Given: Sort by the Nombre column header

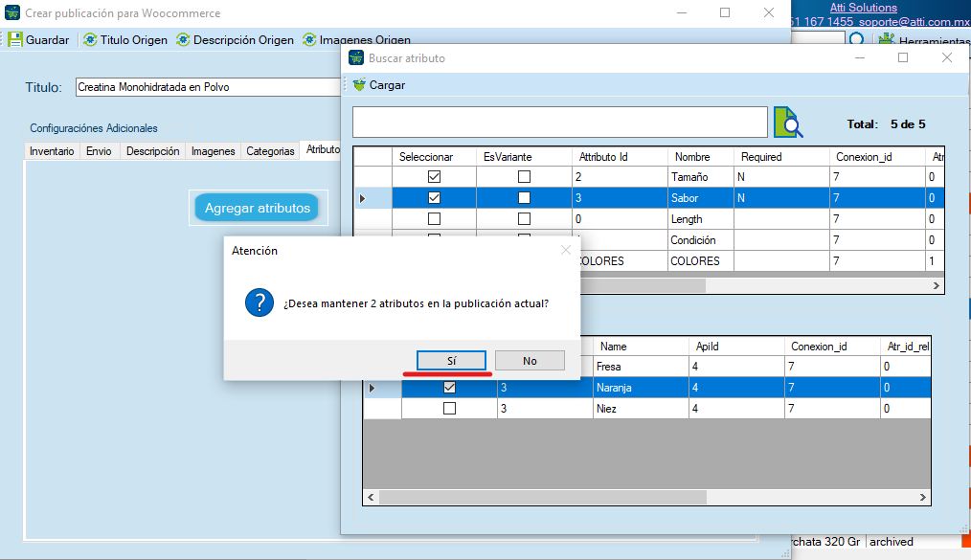Looking at the screenshot, I should click(x=700, y=157).
